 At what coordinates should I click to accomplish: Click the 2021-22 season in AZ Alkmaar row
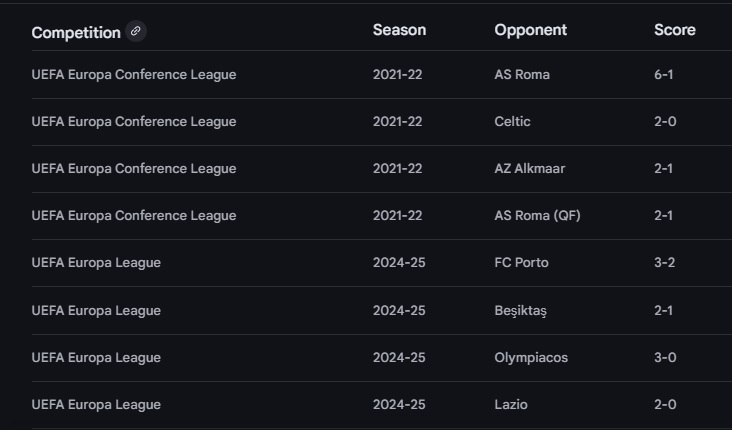pos(397,169)
